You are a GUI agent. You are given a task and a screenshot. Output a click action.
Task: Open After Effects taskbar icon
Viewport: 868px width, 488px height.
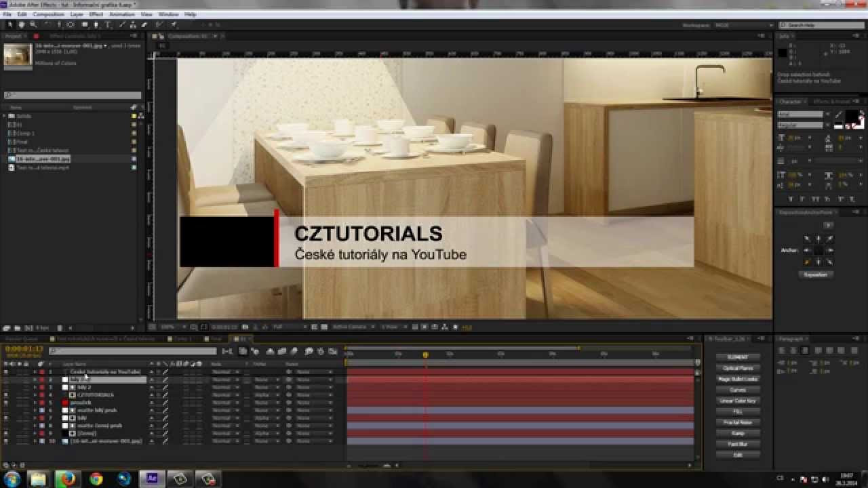pyautogui.click(x=152, y=479)
